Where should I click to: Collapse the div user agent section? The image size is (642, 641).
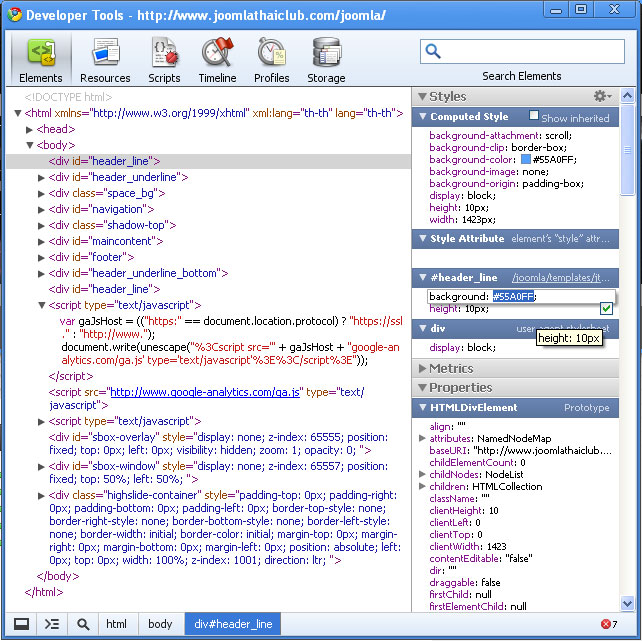(423, 328)
